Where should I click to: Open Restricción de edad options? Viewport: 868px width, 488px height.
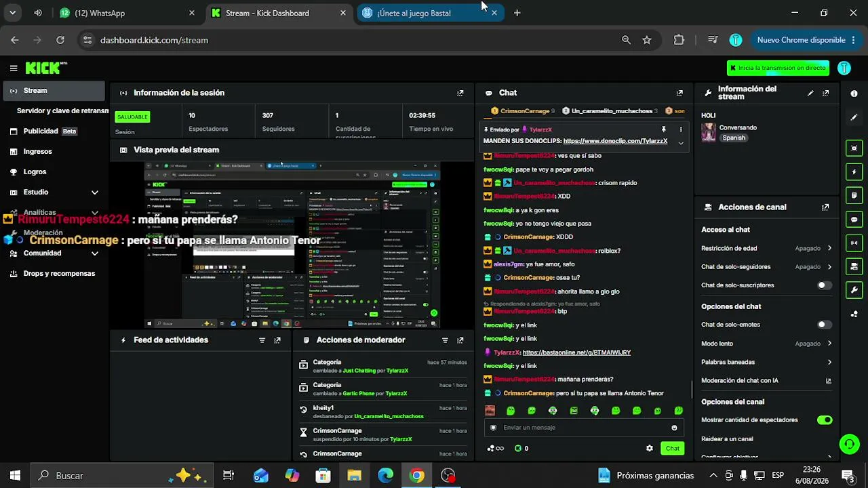click(x=766, y=249)
